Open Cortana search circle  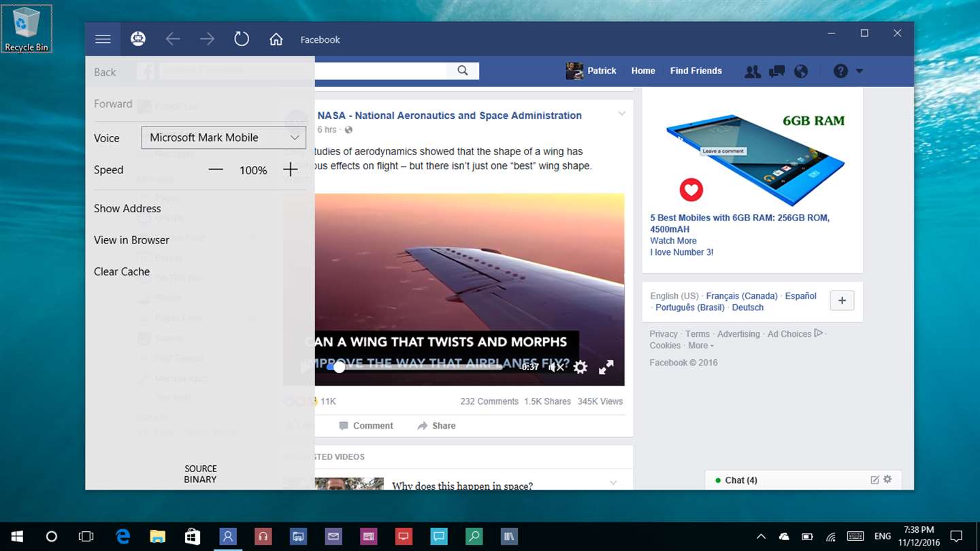coord(51,537)
